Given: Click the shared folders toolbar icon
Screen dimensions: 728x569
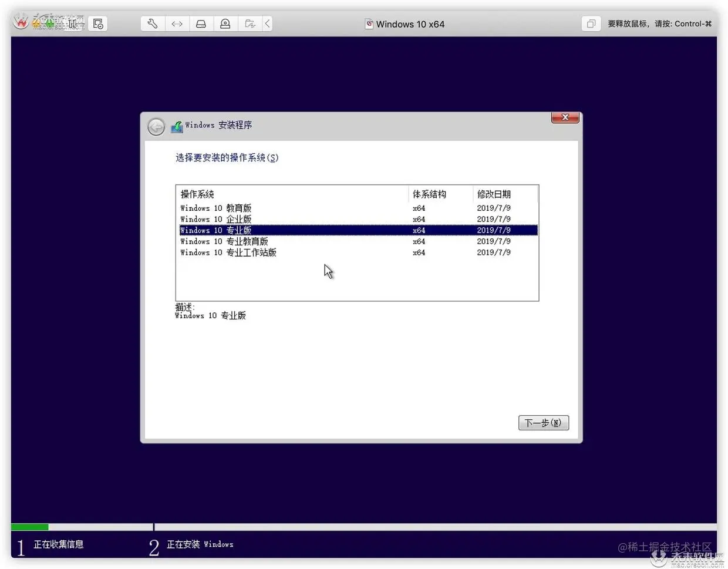Looking at the screenshot, I should [x=250, y=23].
